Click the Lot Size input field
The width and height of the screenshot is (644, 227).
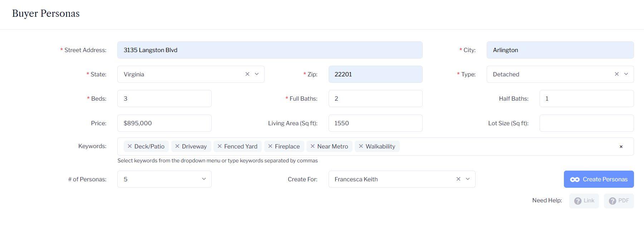[x=586, y=123]
